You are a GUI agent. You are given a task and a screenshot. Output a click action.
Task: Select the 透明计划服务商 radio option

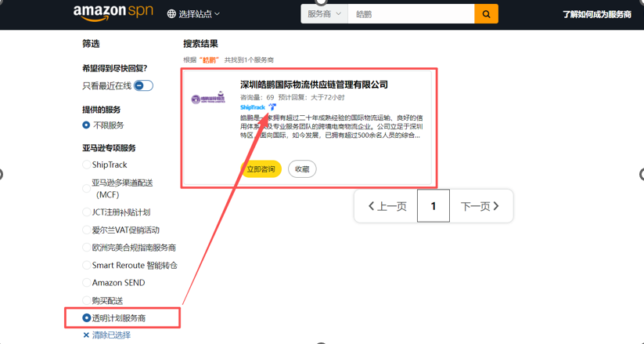86,318
